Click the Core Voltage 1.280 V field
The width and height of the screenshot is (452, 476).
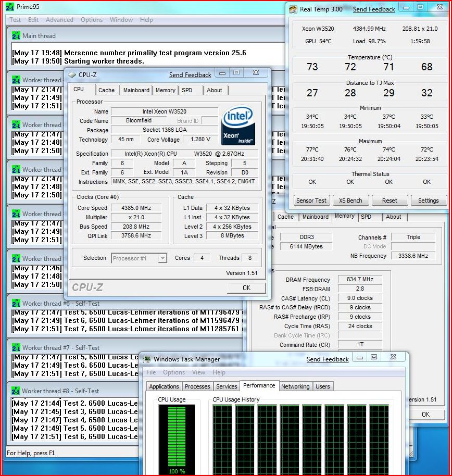(x=200, y=139)
